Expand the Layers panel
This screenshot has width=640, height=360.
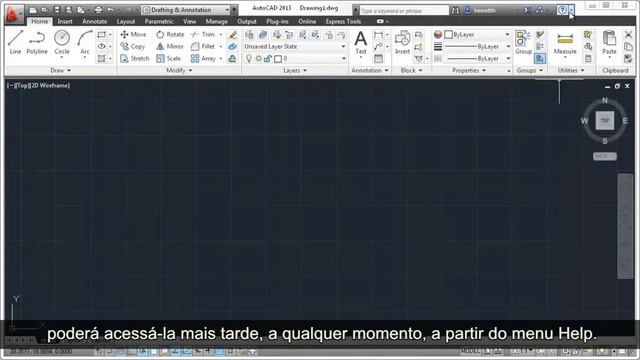(x=295, y=71)
